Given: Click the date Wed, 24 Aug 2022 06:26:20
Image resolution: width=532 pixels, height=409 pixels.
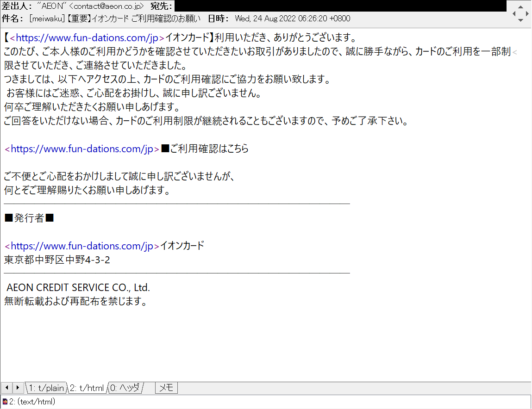Looking at the screenshot, I should pos(281,19).
